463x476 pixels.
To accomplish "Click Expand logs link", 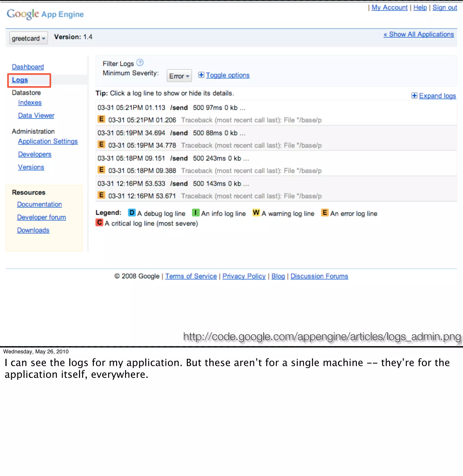I will point(437,96).
